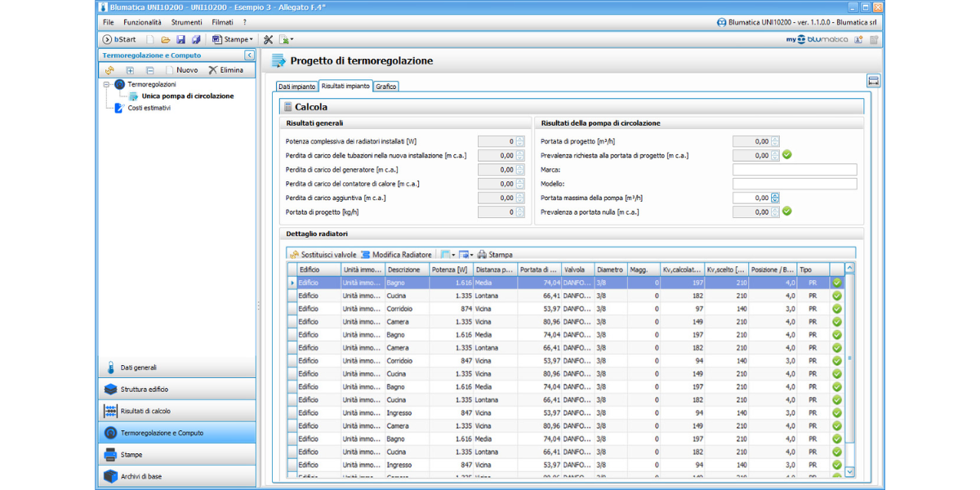Click the Sostituisci valvole icon button
The height and width of the screenshot is (490, 980).
[295, 255]
